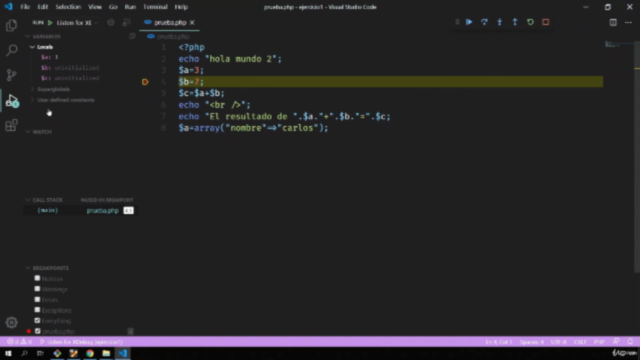This screenshot has width=640, height=360.
Task: Restart the debug session
Action: pos(530,22)
